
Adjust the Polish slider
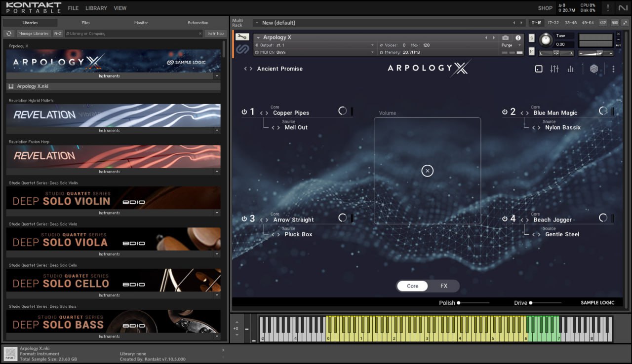[474, 303]
